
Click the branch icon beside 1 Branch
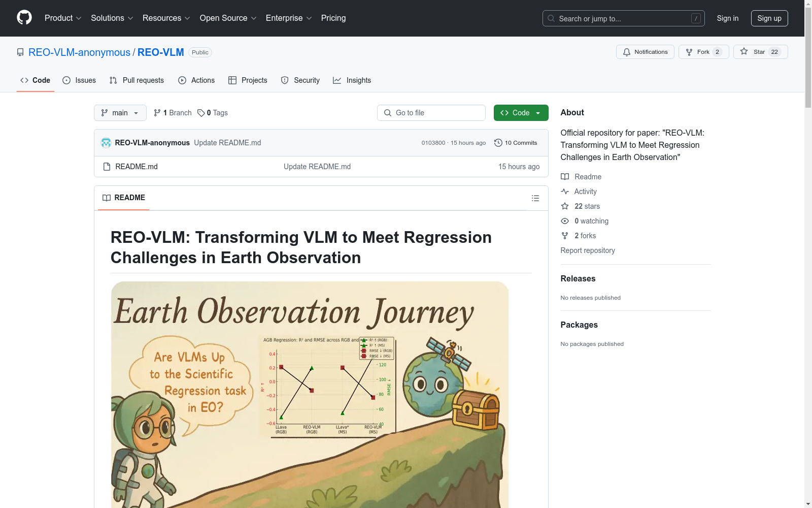click(157, 113)
